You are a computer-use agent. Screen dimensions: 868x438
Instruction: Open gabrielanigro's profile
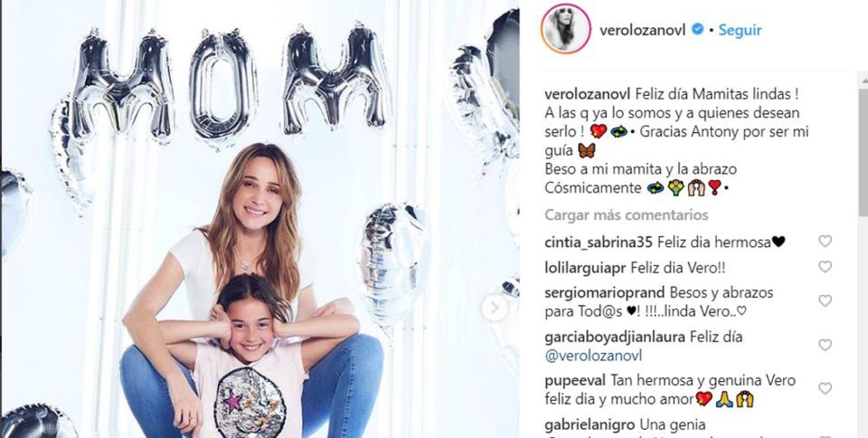pos(590,425)
